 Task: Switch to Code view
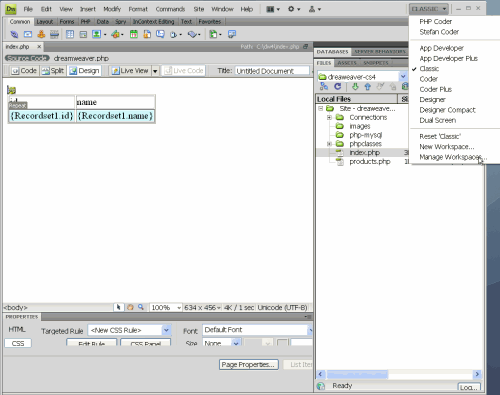[x=24, y=71]
